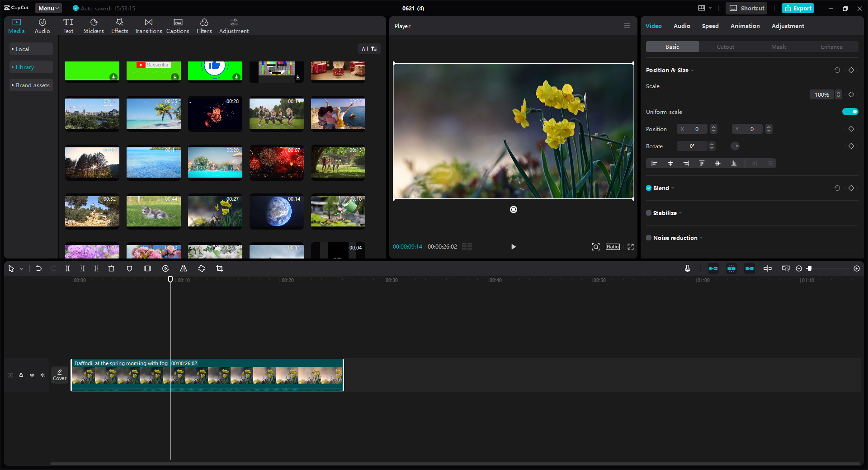
Task: Open the Stickers panel
Action: click(94, 26)
